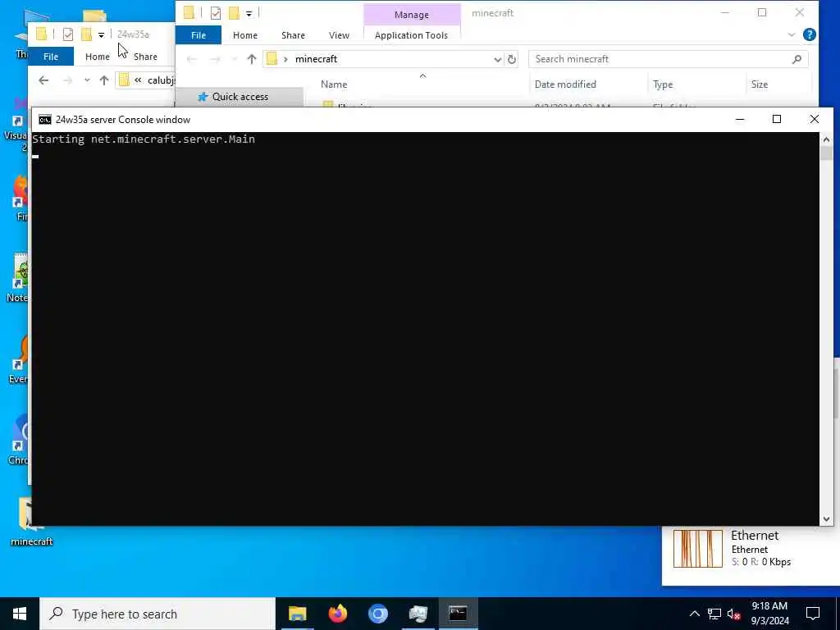Click the muted volume tray icon
The width and height of the screenshot is (840, 630).
[734, 614]
